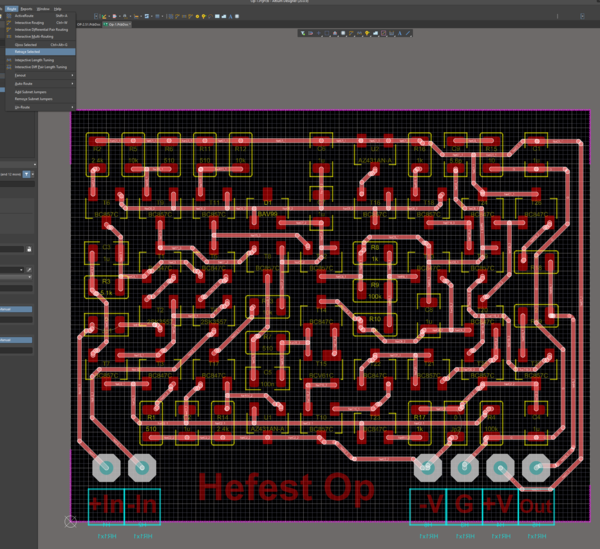Expand the Auto Route submenu
The image size is (600, 549).
[41, 84]
